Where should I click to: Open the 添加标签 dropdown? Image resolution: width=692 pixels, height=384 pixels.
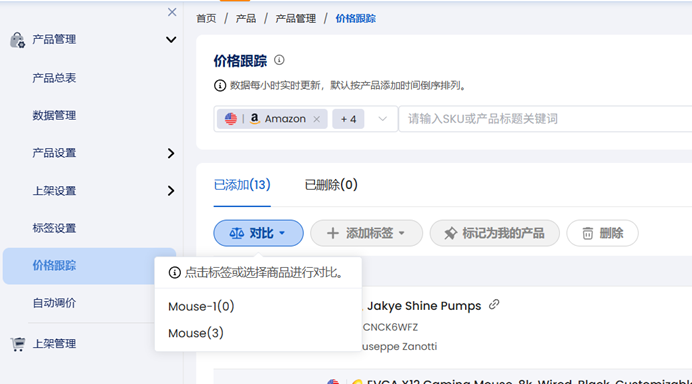[x=366, y=233]
